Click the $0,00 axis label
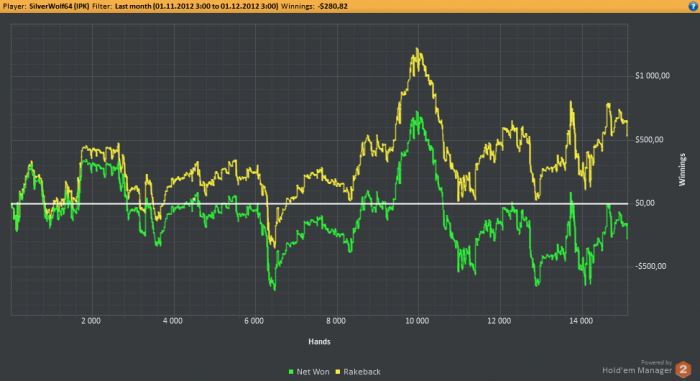 [645, 203]
